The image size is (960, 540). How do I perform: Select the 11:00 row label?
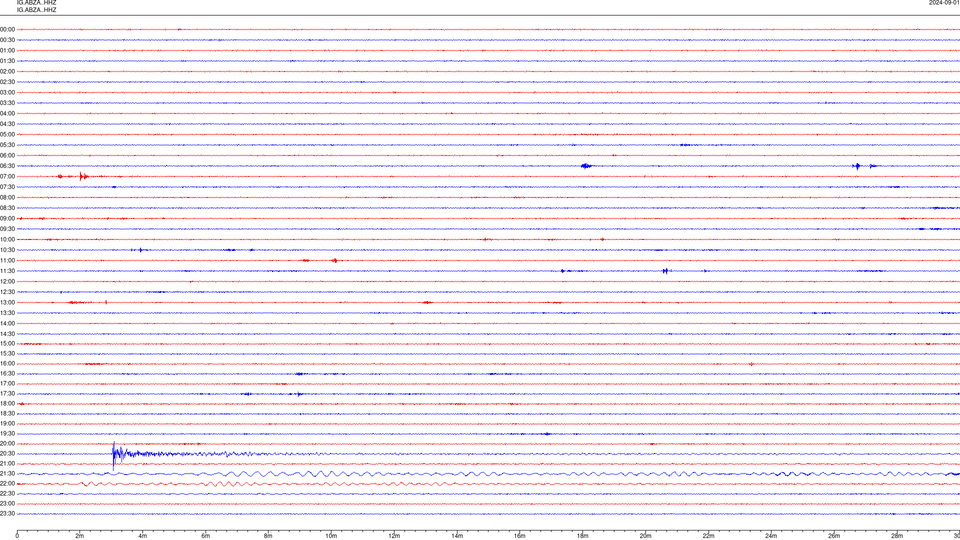pos(7,261)
